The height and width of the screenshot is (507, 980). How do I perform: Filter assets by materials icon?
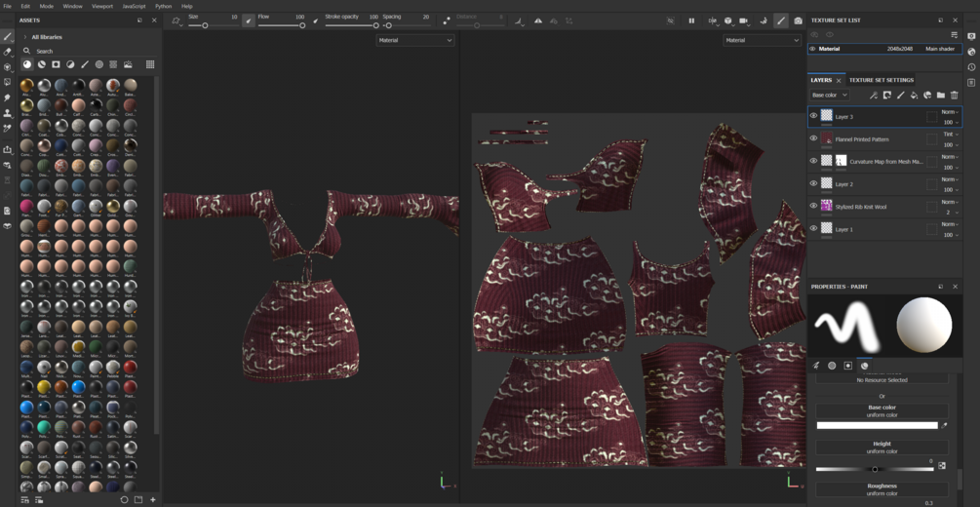27,64
